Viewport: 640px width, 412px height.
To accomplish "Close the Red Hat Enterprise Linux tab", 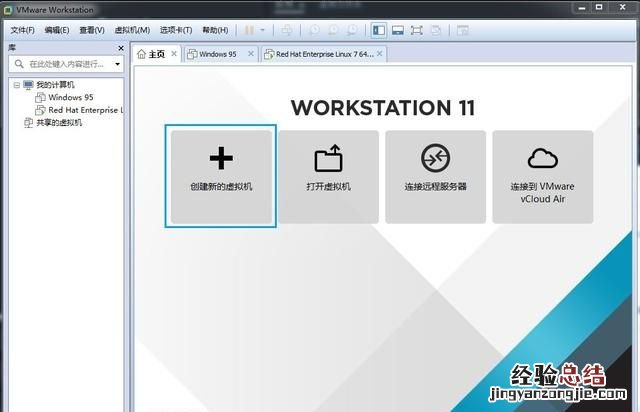I will (380, 53).
